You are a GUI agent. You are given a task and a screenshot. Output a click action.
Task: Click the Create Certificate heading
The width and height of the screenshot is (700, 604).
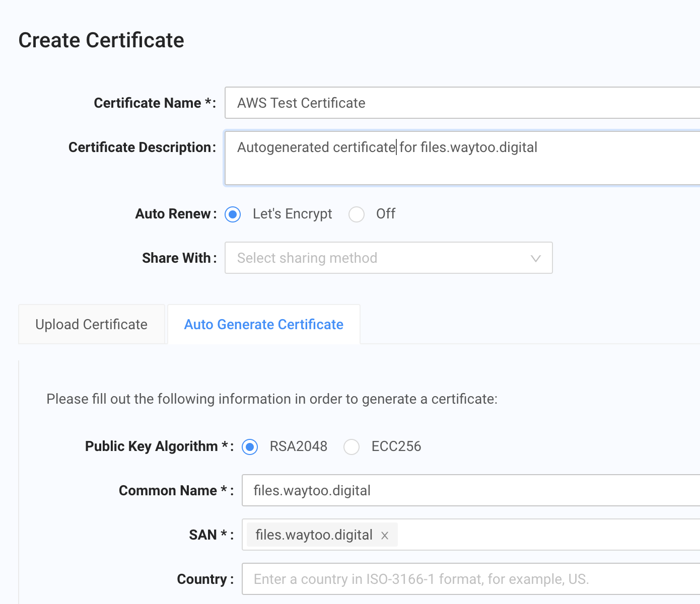point(101,40)
